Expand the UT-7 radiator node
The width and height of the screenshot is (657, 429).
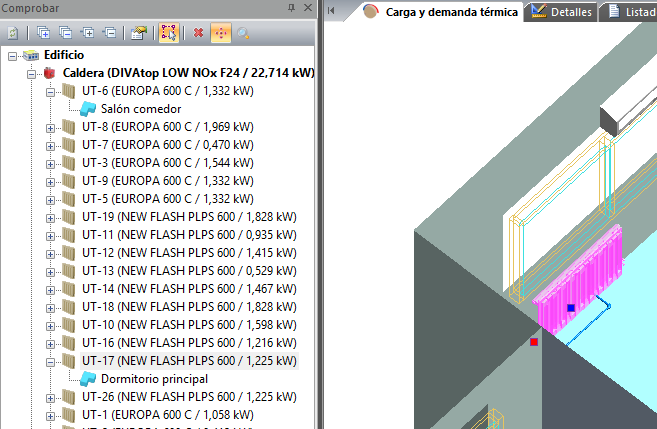point(50,146)
